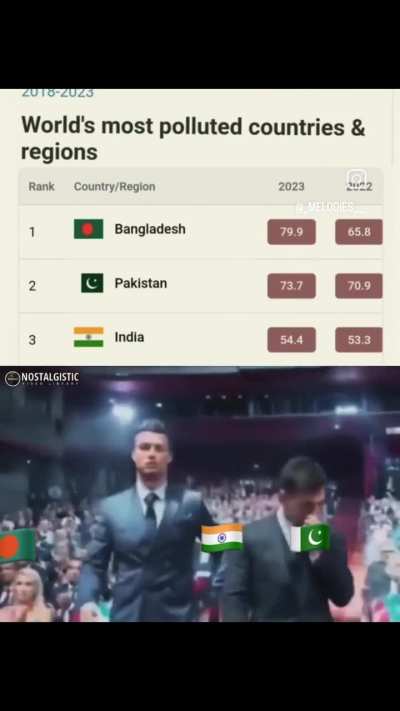The image size is (400, 711).
Task: Select the 2023 column header
Action: tap(291, 187)
